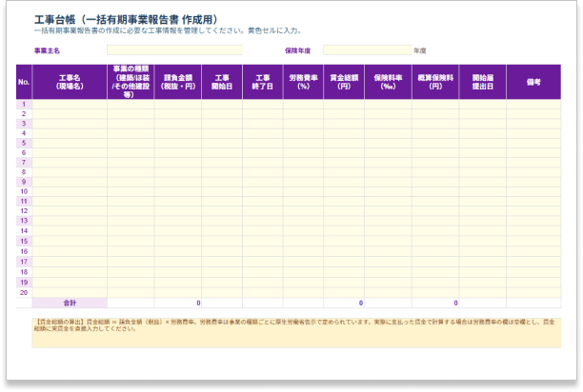Click row number 13 cell
Viewport: 583px width, 392px height.
pyautogui.click(x=24, y=221)
